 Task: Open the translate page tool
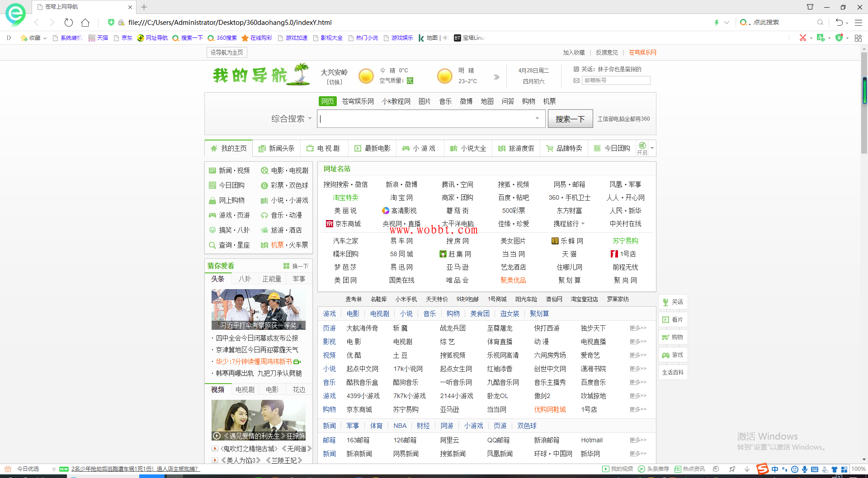[x=821, y=38]
